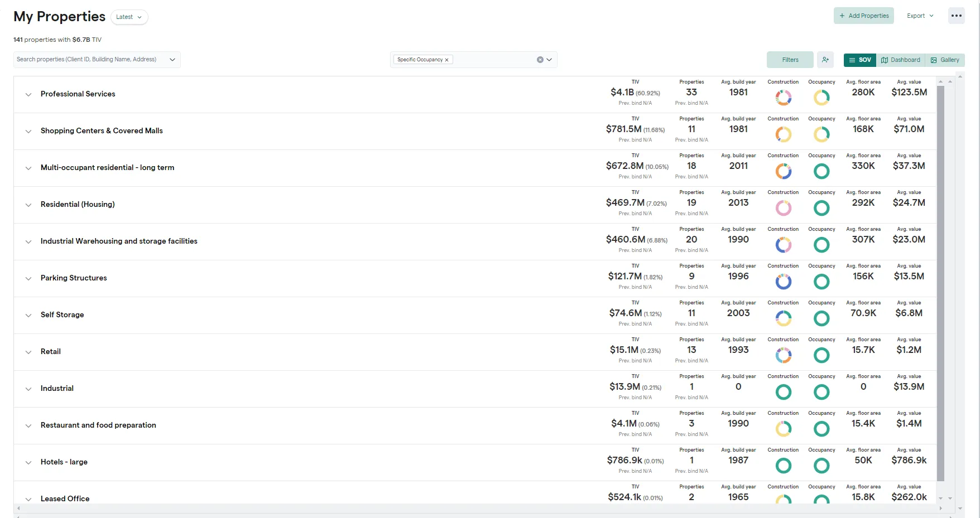Click Construction donut for Hotels - large
980x518 pixels.
[783, 466]
